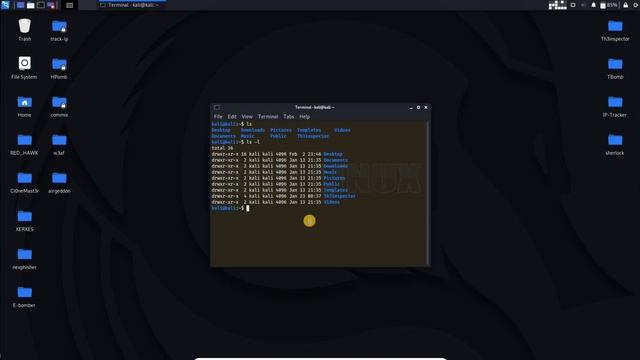
Task: Launch file manager from top panel
Action: (x=31, y=5)
